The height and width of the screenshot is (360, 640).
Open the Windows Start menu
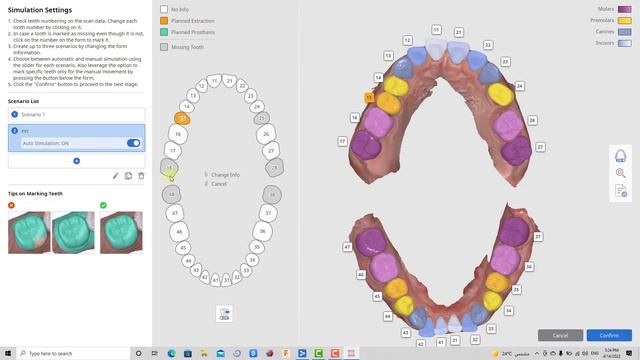8,353
